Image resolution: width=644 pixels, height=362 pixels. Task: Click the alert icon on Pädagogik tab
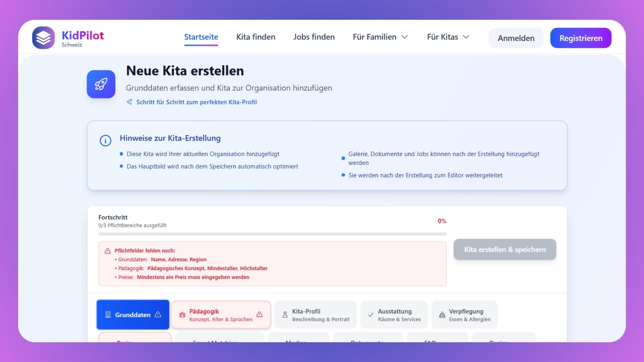coord(259,314)
